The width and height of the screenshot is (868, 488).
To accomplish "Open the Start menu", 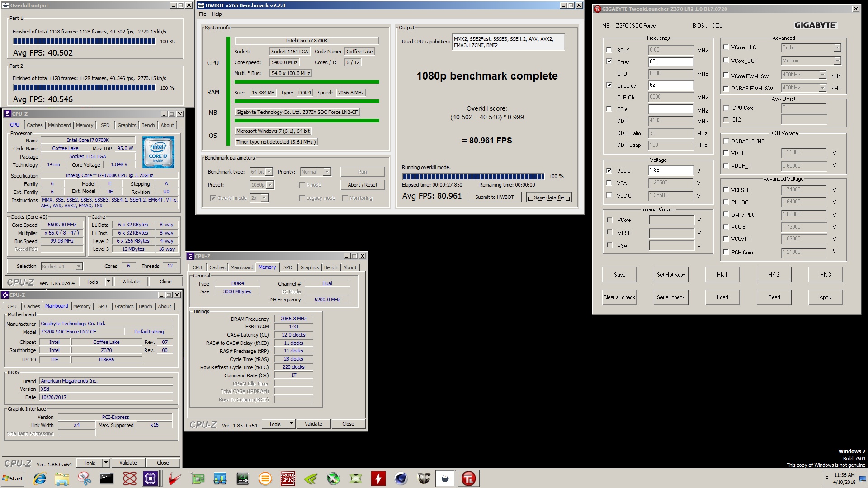I will pos(13,479).
